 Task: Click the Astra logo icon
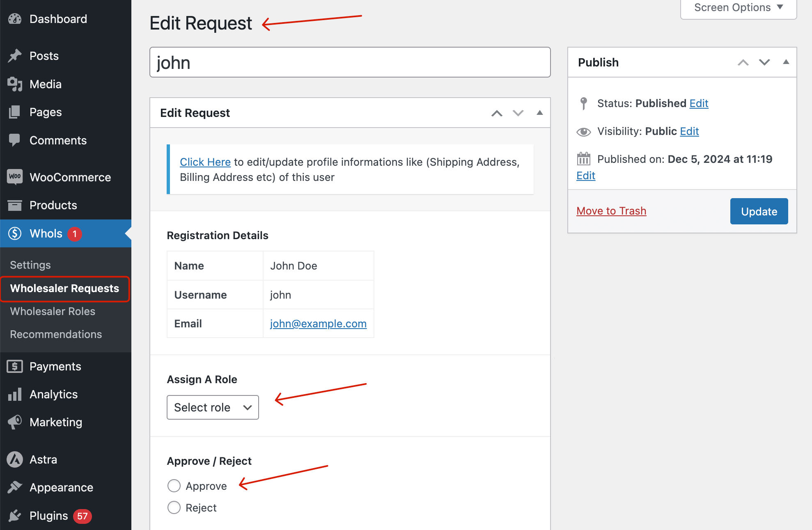pos(15,459)
